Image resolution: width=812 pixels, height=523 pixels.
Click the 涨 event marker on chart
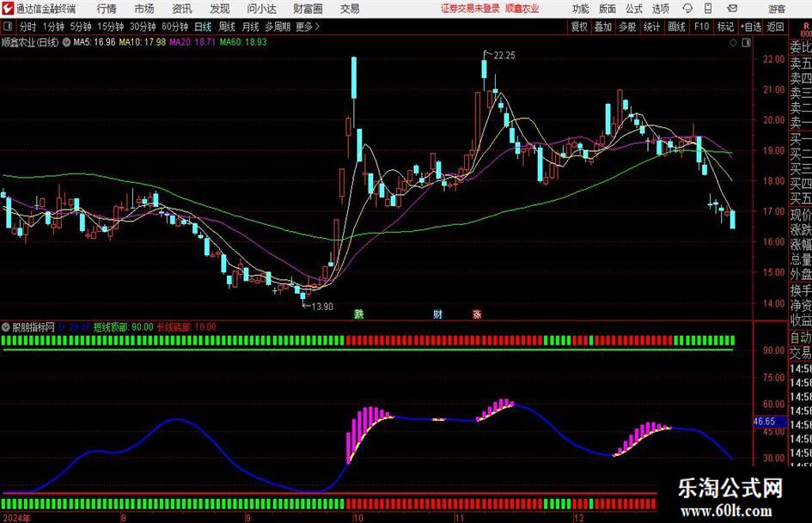point(476,313)
